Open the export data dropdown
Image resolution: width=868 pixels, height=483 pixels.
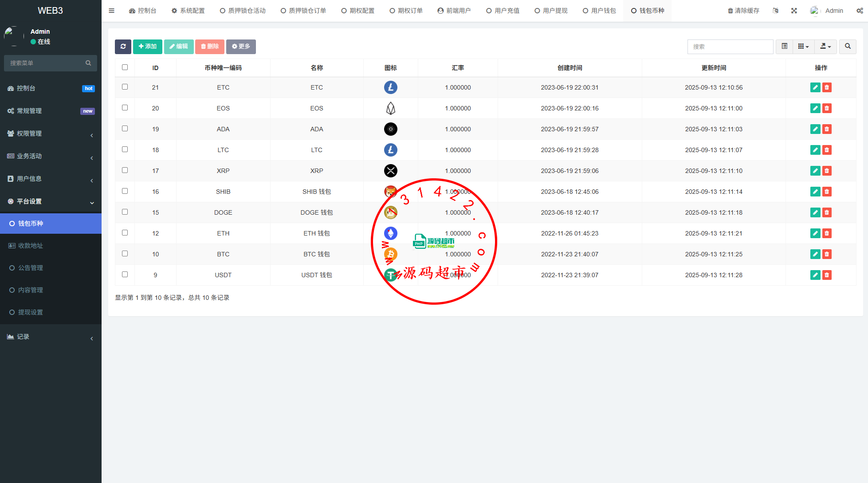click(825, 47)
